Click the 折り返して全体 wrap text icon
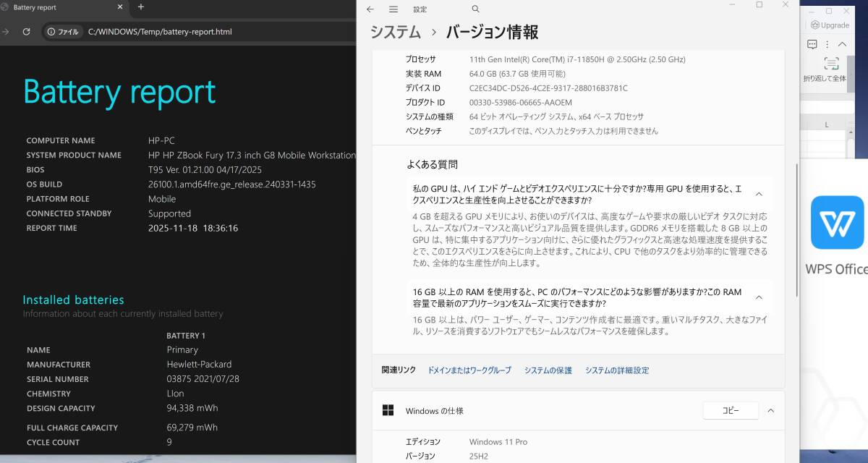868x463 pixels. click(x=831, y=64)
